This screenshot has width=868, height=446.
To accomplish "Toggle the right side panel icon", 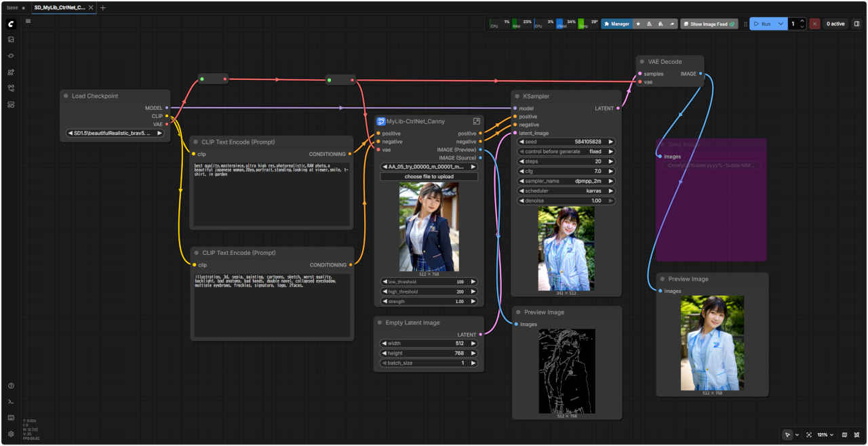I will (x=856, y=24).
